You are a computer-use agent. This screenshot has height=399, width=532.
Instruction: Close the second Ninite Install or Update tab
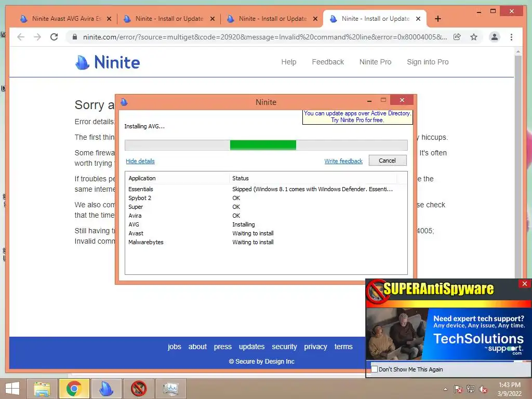212,19
